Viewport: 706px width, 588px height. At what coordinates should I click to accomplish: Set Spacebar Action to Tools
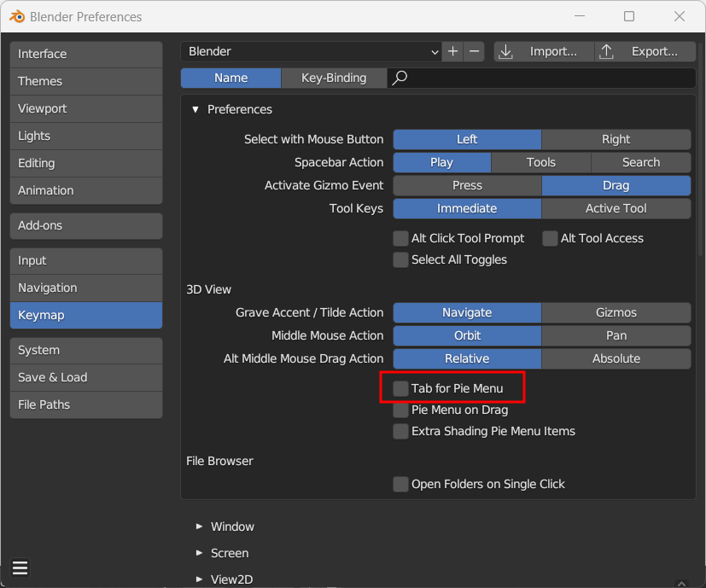(540, 162)
